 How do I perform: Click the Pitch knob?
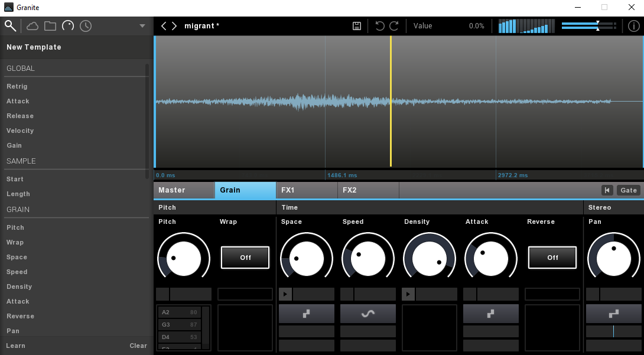[x=184, y=259]
